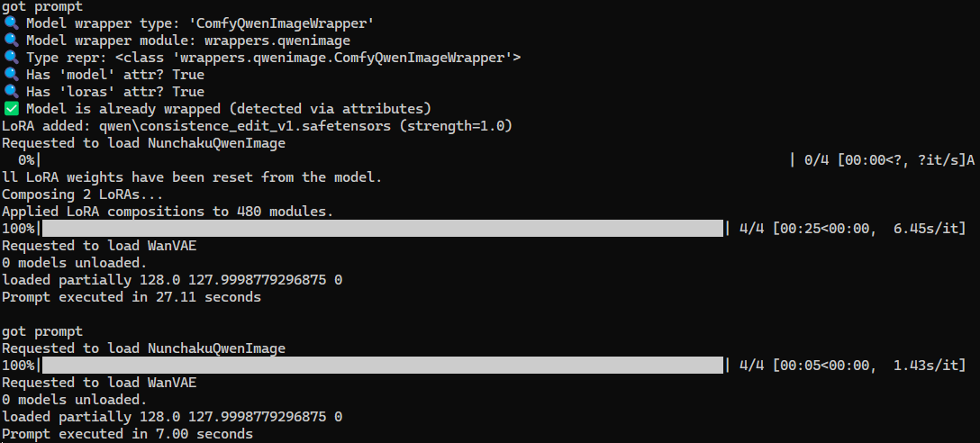Click the second 'got prompt' line
The height and width of the screenshot is (443, 980).
click(41, 331)
